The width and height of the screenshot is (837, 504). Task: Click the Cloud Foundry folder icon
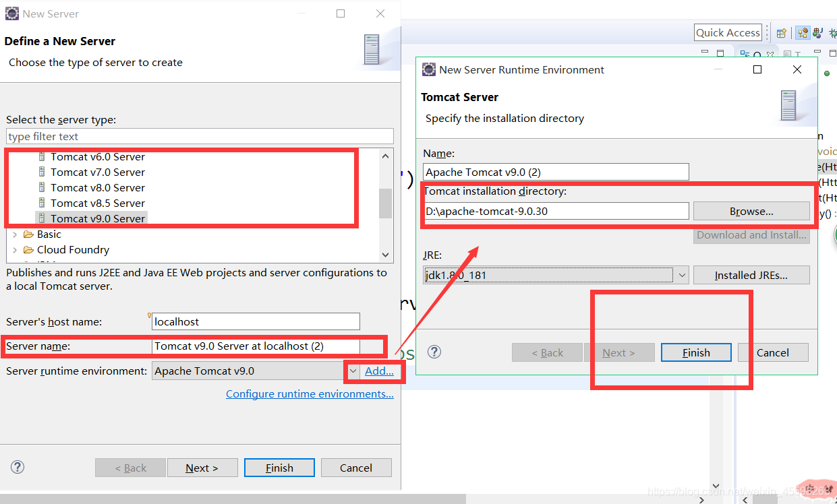click(x=28, y=250)
